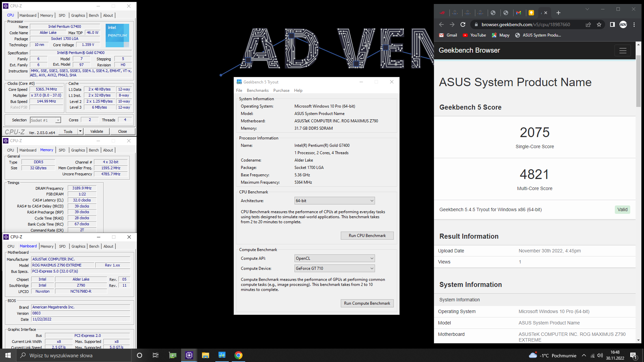Click the Intel Pentium logo in CPU-Z
This screenshot has width=644, height=362.
(x=117, y=35)
